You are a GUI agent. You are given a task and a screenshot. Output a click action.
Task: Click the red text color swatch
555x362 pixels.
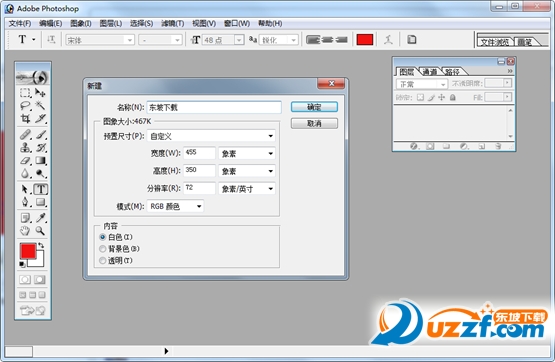click(x=365, y=40)
